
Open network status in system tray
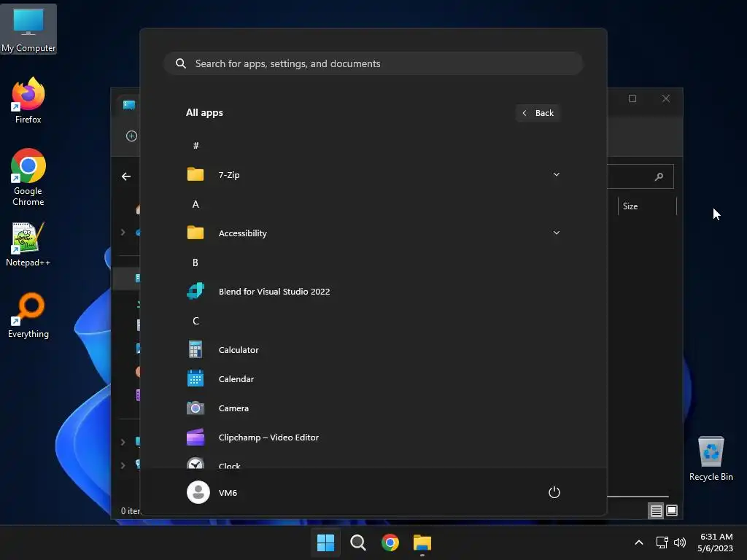click(662, 542)
